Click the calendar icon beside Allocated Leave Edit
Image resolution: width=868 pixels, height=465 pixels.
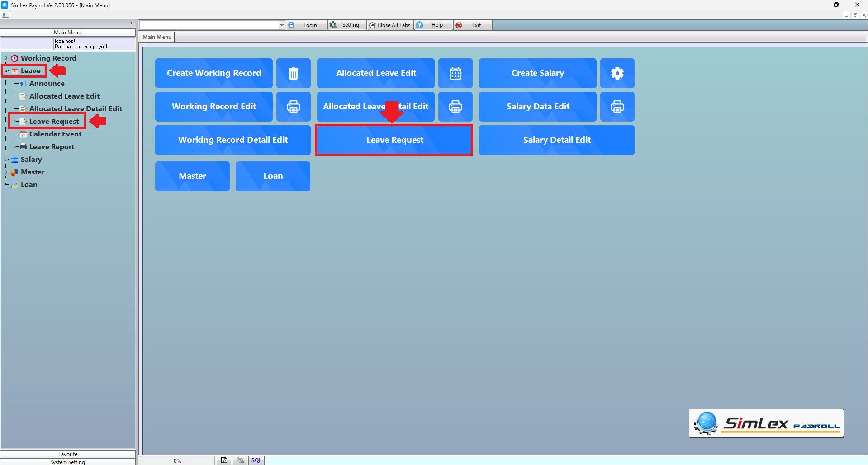pyautogui.click(x=455, y=73)
